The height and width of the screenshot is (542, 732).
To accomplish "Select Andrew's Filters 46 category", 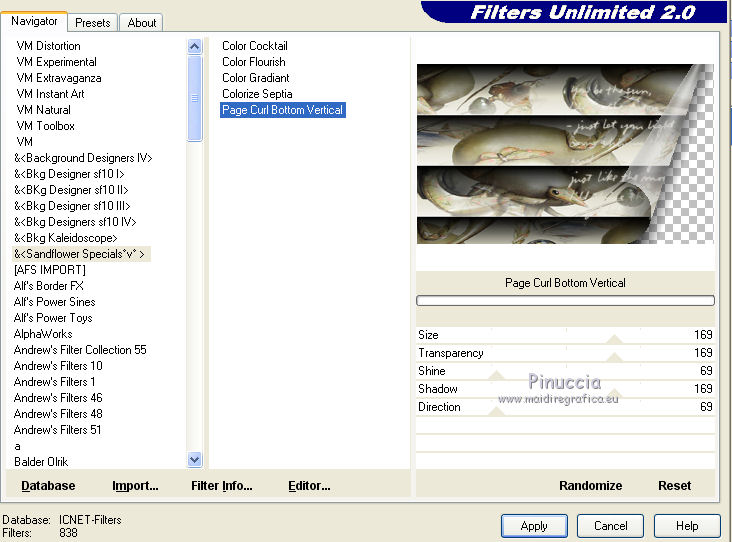I will [58, 398].
